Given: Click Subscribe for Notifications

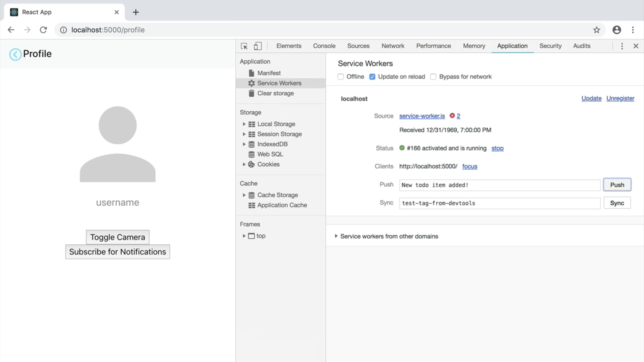Looking at the screenshot, I should pyautogui.click(x=117, y=252).
